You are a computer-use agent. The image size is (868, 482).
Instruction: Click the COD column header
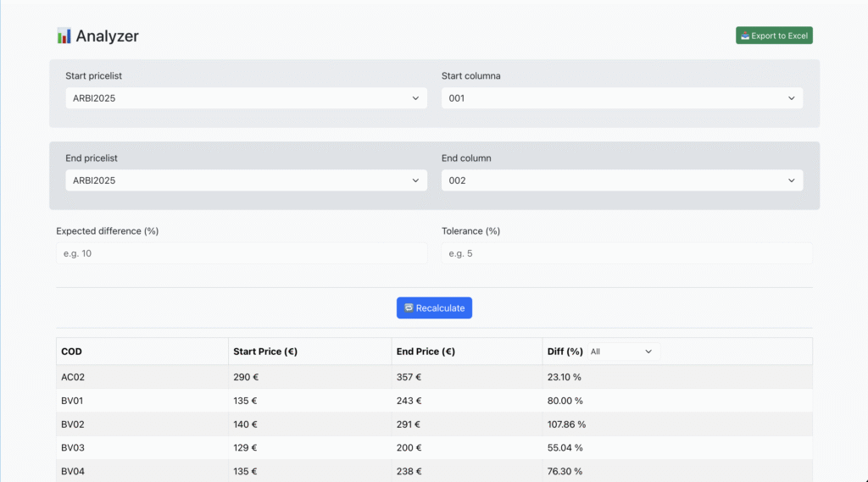pos(72,352)
